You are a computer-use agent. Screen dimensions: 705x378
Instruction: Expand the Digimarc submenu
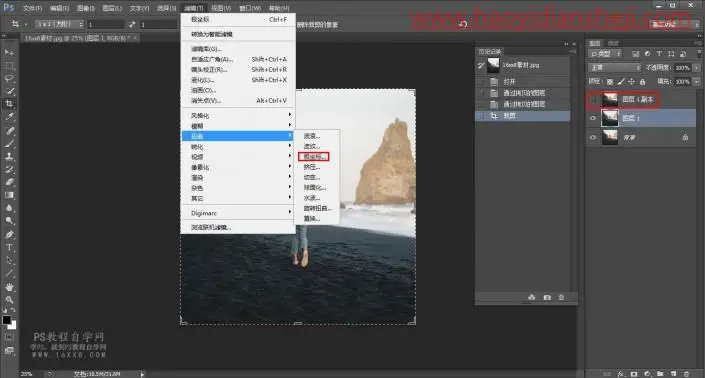(x=238, y=213)
